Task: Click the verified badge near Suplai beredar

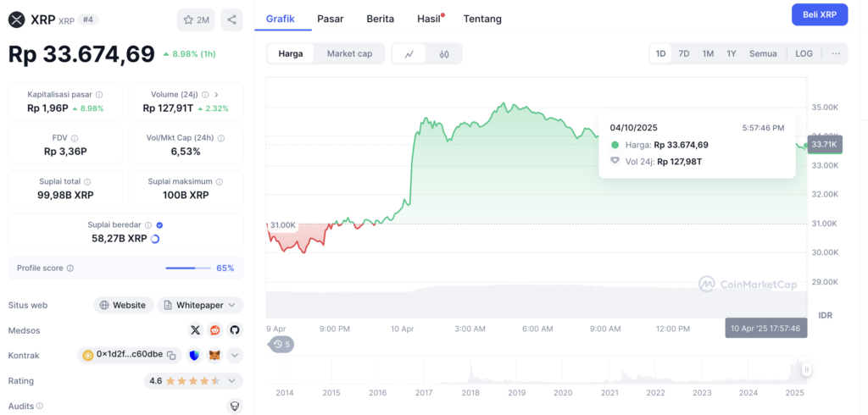Action: pos(160,225)
